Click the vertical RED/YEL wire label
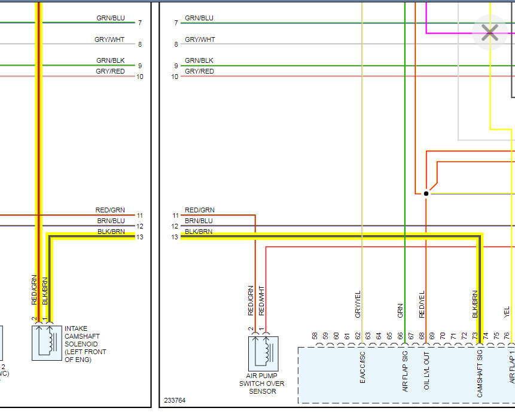The image size is (515, 420). point(422,305)
